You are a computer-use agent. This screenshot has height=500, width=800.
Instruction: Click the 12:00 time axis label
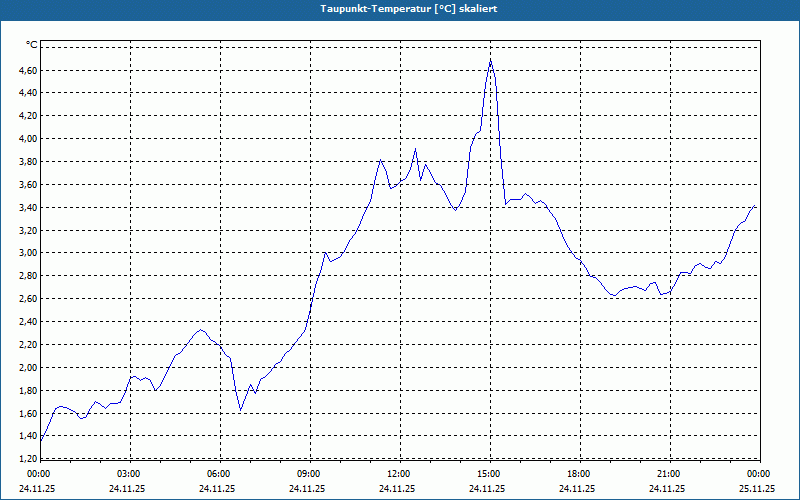click(400, 474)
